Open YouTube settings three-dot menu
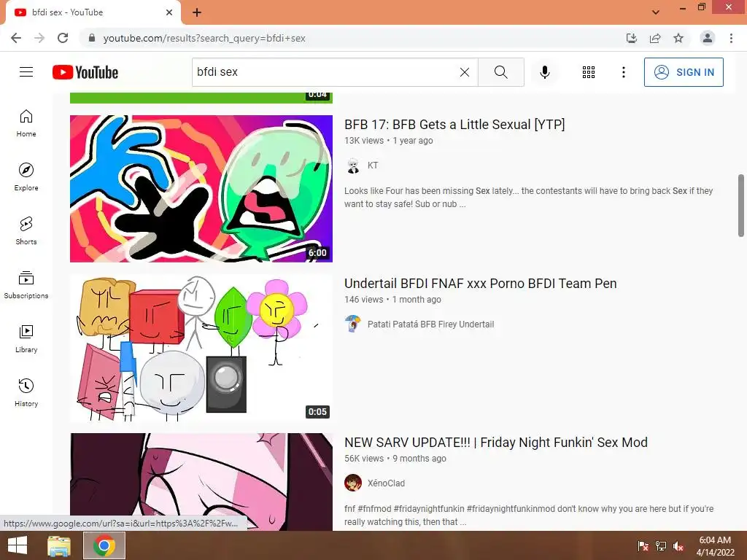The height and width of the screenshot is (560, 747). pos(624,72)
